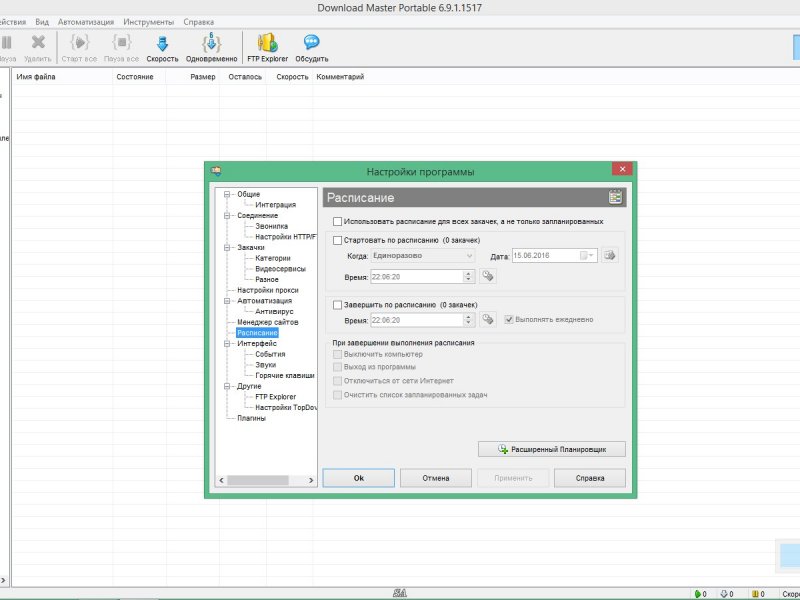Click the finish time spinner arrows
This screenshot has width=800, height=600.
[468, 320]
